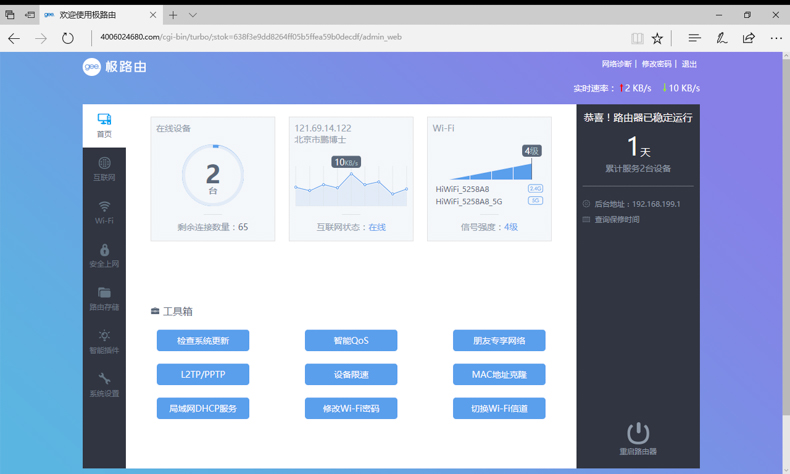Click the 查询保修时间 link
Viewport: 790px width, 474px height.
pos(616,219)
